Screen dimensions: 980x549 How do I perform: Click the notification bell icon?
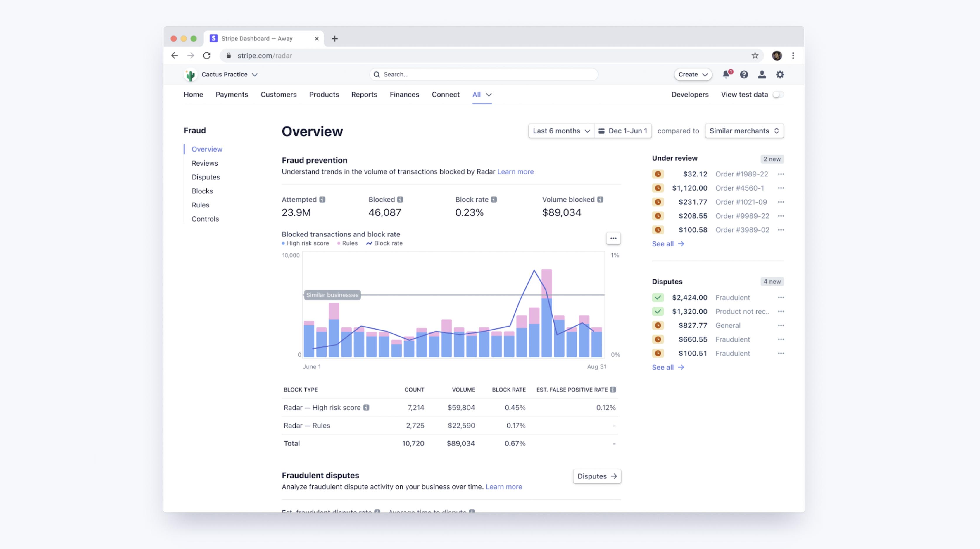pos(726,74)
